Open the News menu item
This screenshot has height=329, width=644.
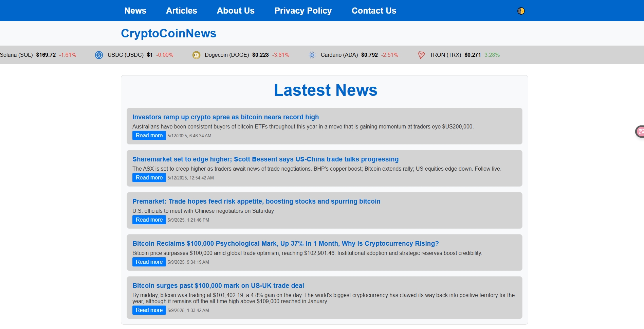point(135,11)
